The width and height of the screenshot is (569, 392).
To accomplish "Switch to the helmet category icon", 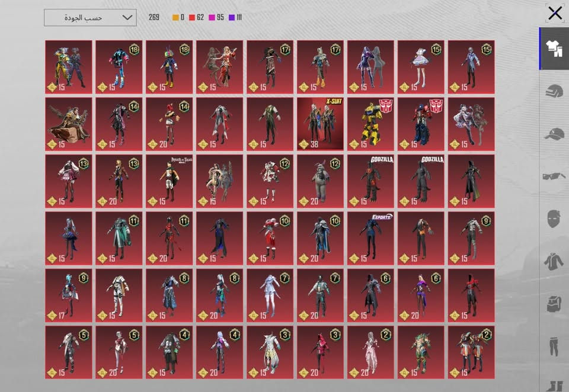I will pos(554,91).
